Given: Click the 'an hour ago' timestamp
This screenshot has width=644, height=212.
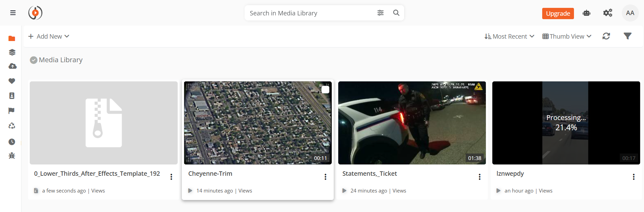Looking at the screenshot, I should coord(519,191).
